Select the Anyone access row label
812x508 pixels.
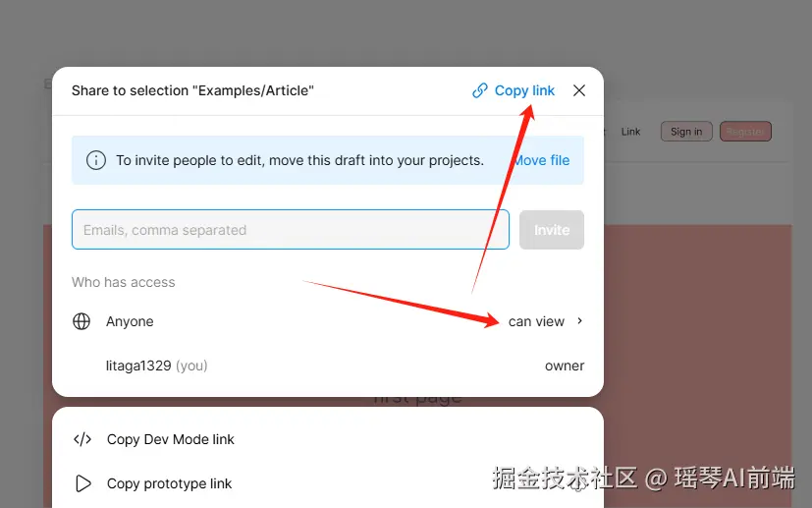(x=130, y=321)
